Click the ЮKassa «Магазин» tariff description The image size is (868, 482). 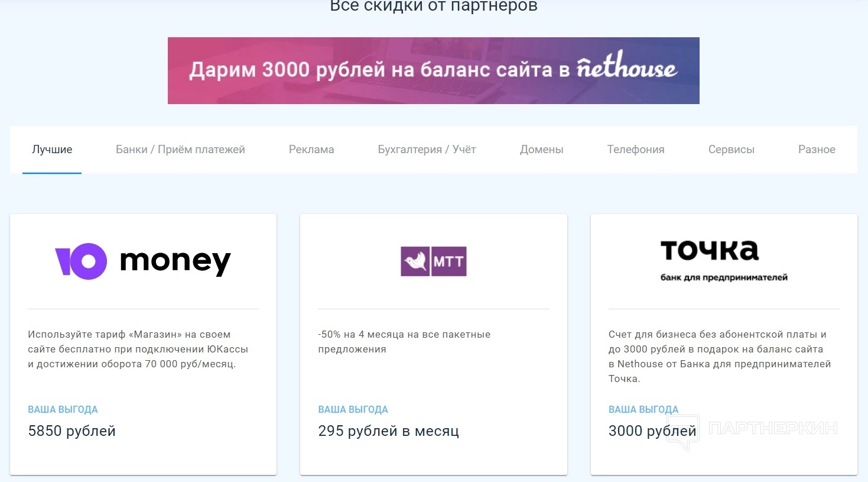[138, 349]
